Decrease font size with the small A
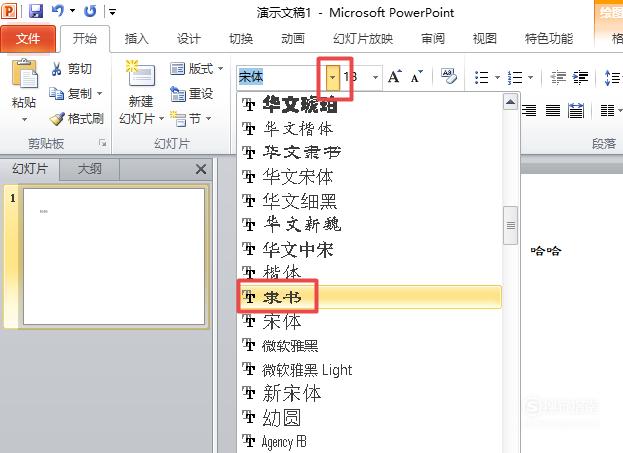Image resolution: width=623 pixels, height=453 pixels. pos(416,76)
